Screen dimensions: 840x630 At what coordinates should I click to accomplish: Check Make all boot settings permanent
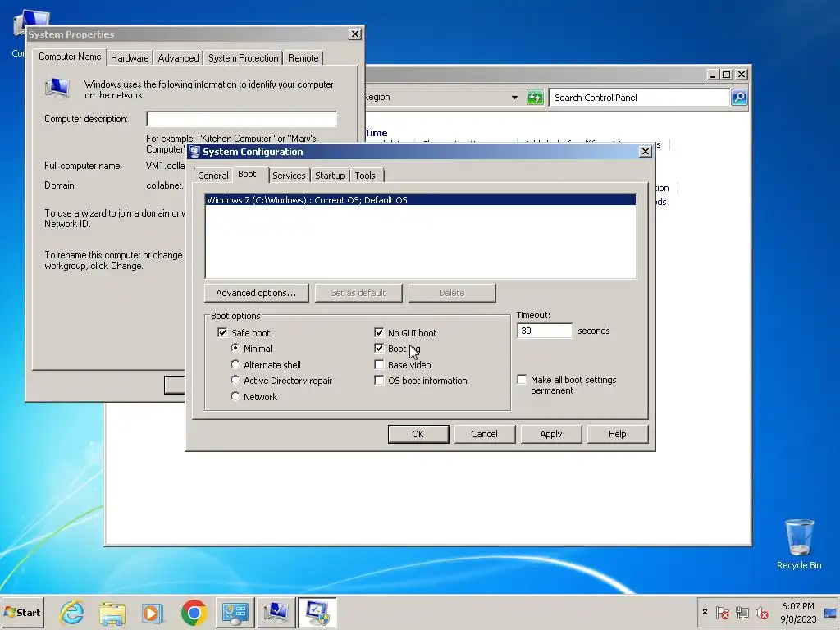tap(522, 379)
